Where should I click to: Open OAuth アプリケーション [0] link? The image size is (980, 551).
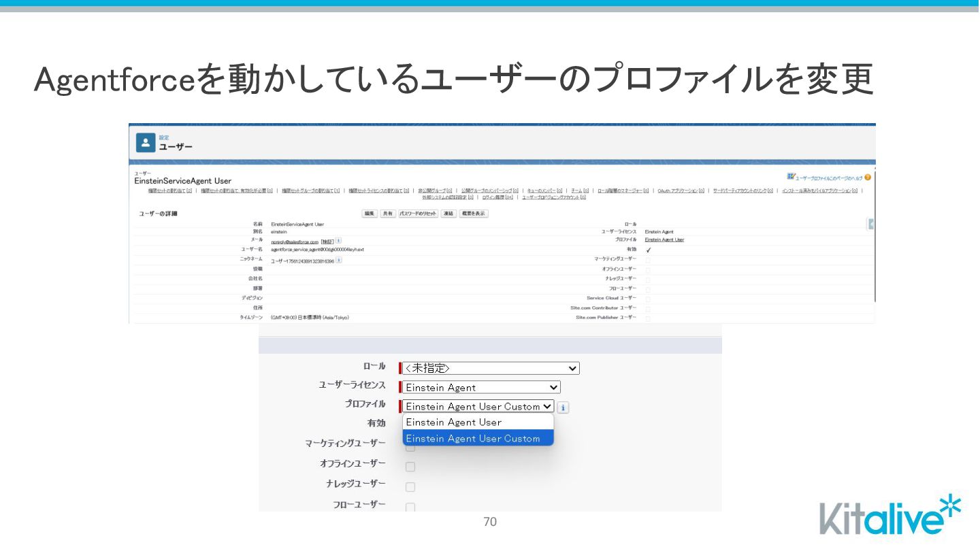[x=681, y=190]
